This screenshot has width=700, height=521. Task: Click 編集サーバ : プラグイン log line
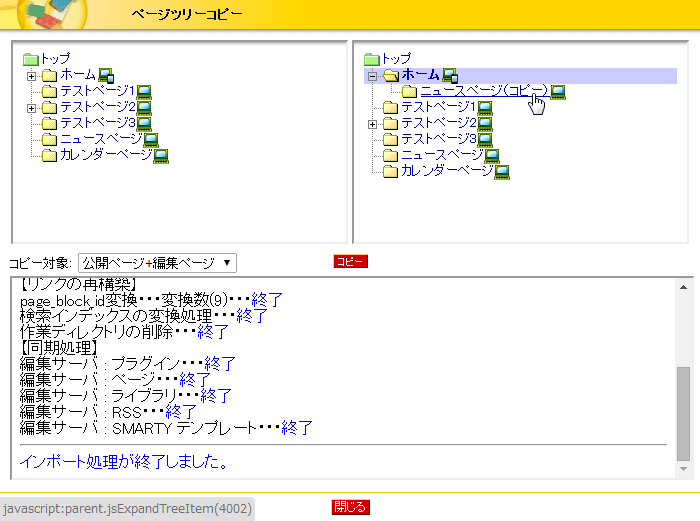tap(128, 364)
